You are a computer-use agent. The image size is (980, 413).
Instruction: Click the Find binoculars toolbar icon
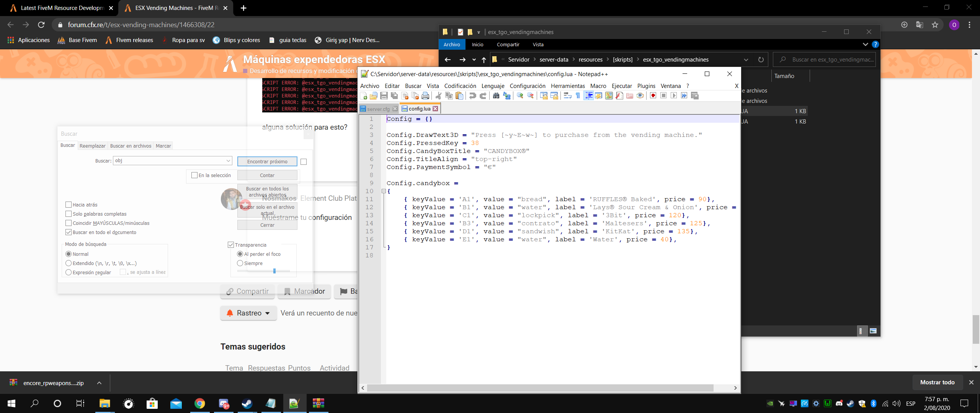click(496, 96)
